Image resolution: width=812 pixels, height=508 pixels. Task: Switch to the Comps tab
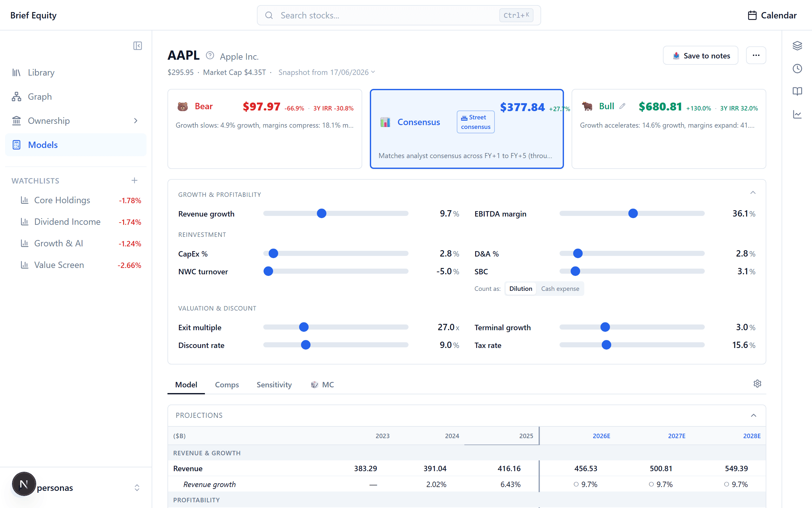227,385
